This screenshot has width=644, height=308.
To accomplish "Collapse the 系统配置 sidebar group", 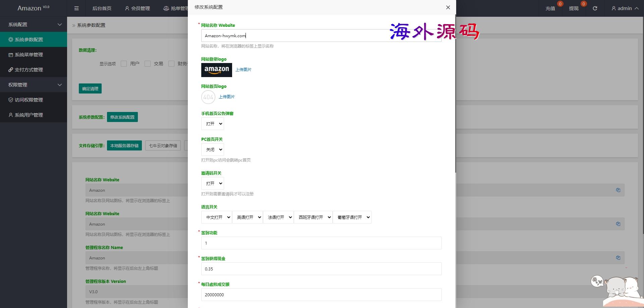I will pyautogui.click(x=34, y=24).
